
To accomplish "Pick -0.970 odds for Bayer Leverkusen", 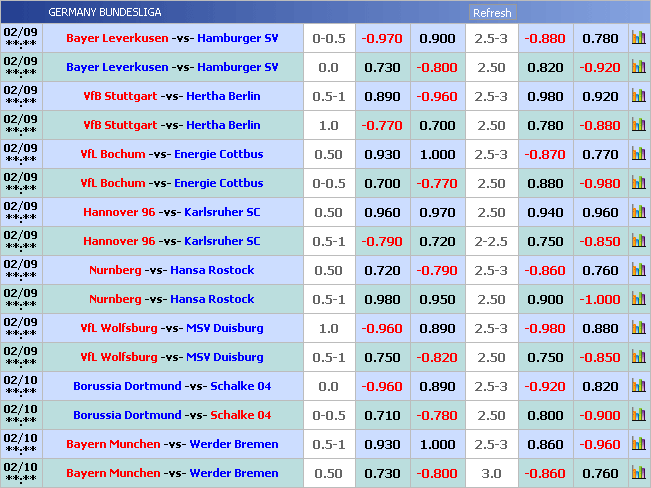I will (x=382, y=39).
